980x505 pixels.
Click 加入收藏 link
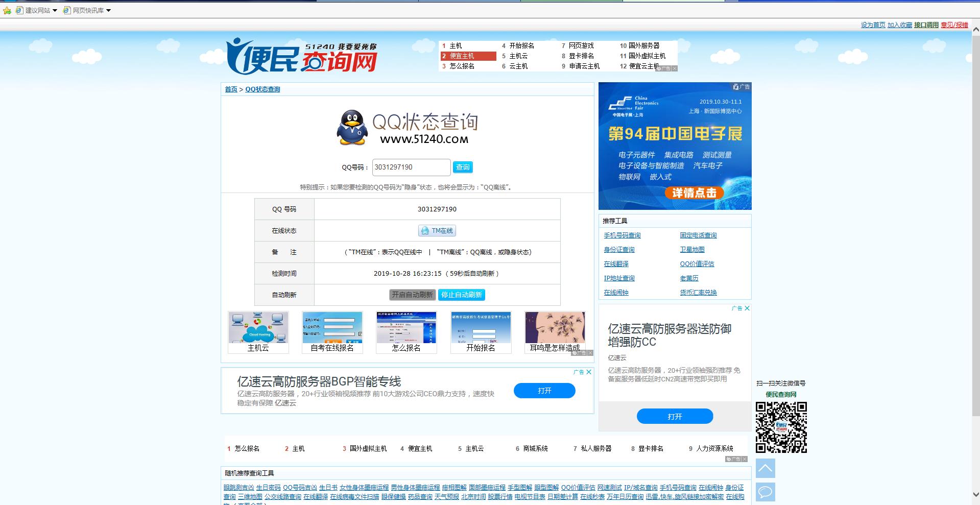(x=900, y=25)
